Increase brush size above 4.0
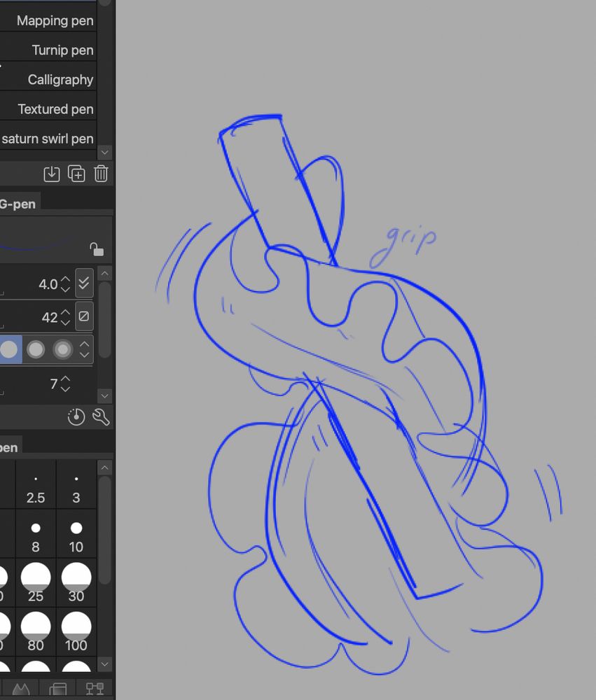 coord(65,280)
